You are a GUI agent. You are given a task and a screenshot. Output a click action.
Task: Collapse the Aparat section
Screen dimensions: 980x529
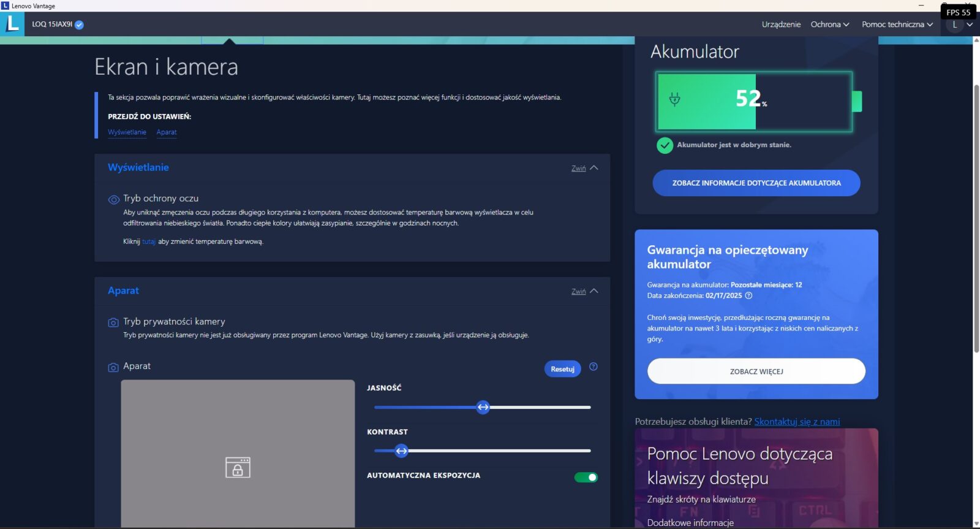pos(584,291)
